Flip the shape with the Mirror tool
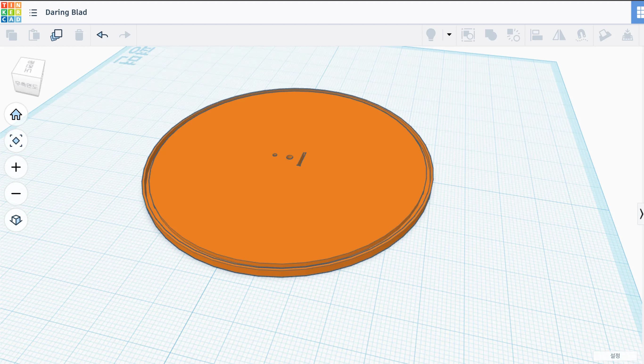644x364 pixels. pyautogui.click(x=559, y=35)
